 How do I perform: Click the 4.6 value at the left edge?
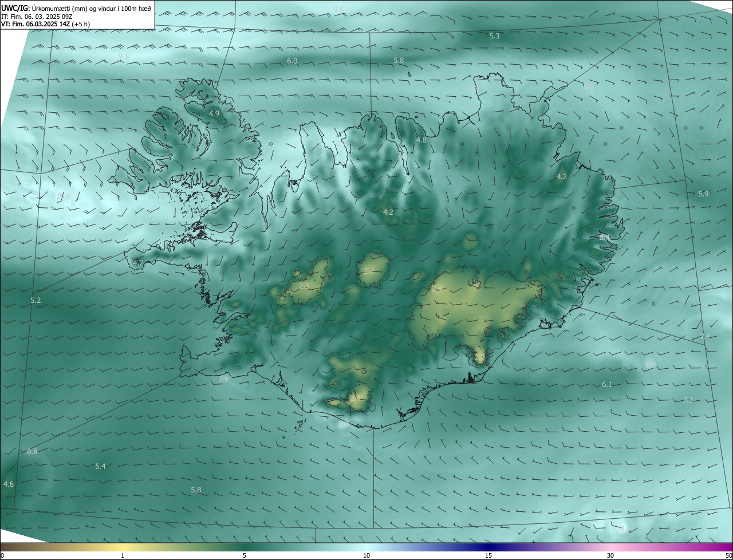click(x=8, y=484)
